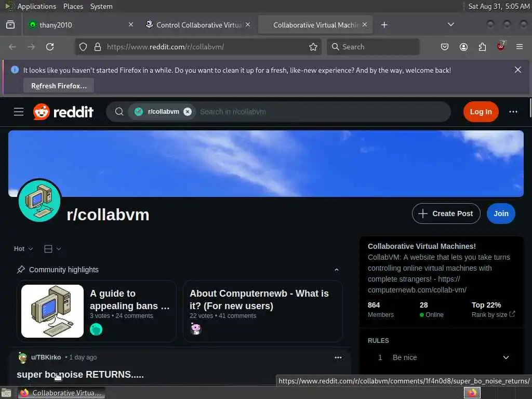Click the 28 Online count
This screenshot has width=532, height=399.
tap(431, 310)
